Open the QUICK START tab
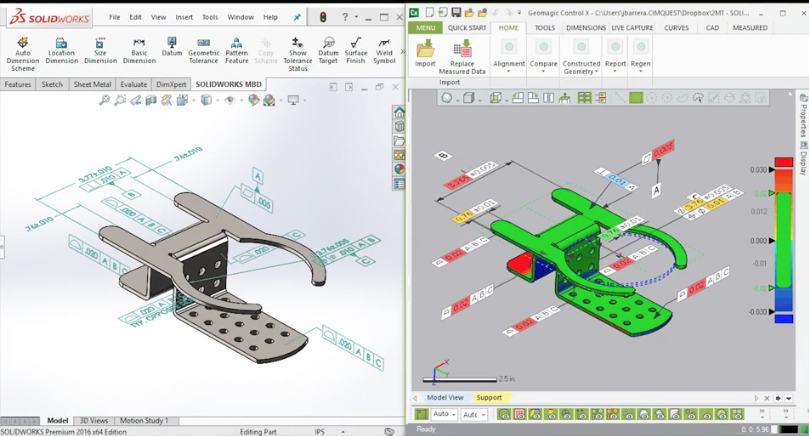809x436 pixels. tap(466, 28)
